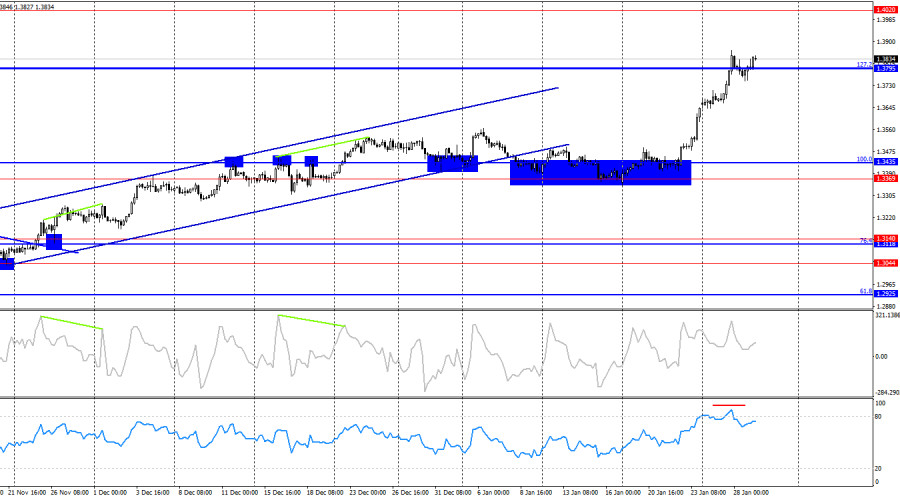Screen dimensions: 900x500
Task: Click the 100.0 Fibonacci level text
Action: [x=864, y=158]
